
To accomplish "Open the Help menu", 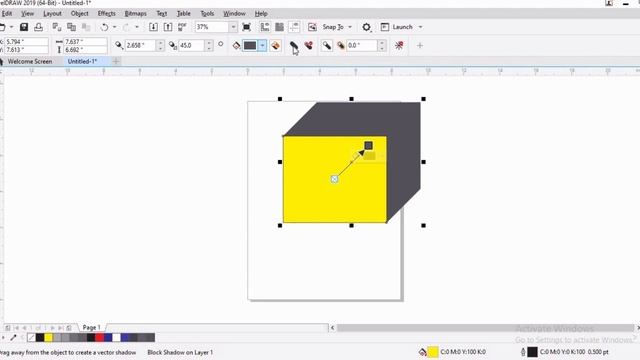I will [x=261, y=13].
